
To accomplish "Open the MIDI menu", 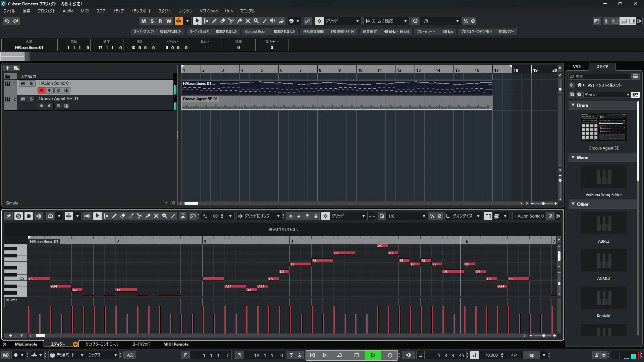I will pos(85,11).
